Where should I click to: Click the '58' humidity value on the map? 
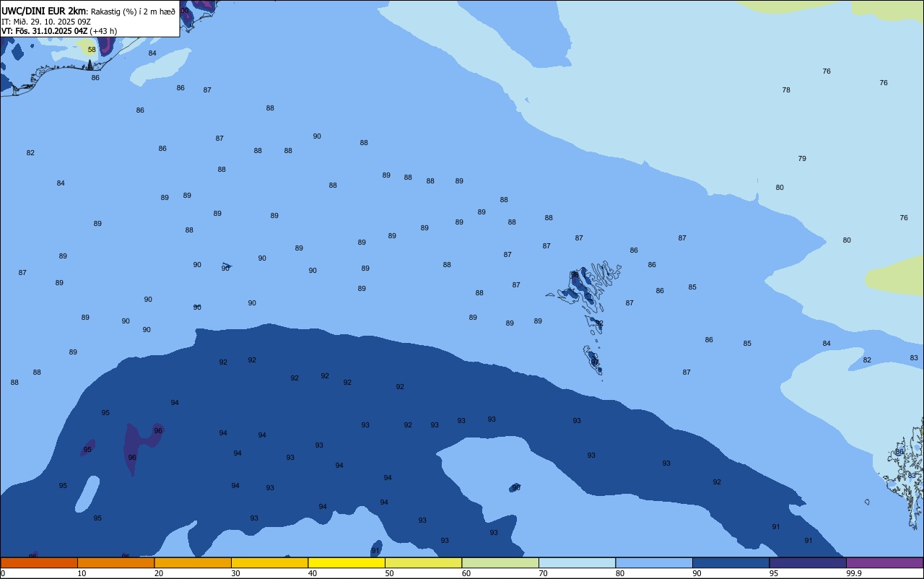(92, 50)
